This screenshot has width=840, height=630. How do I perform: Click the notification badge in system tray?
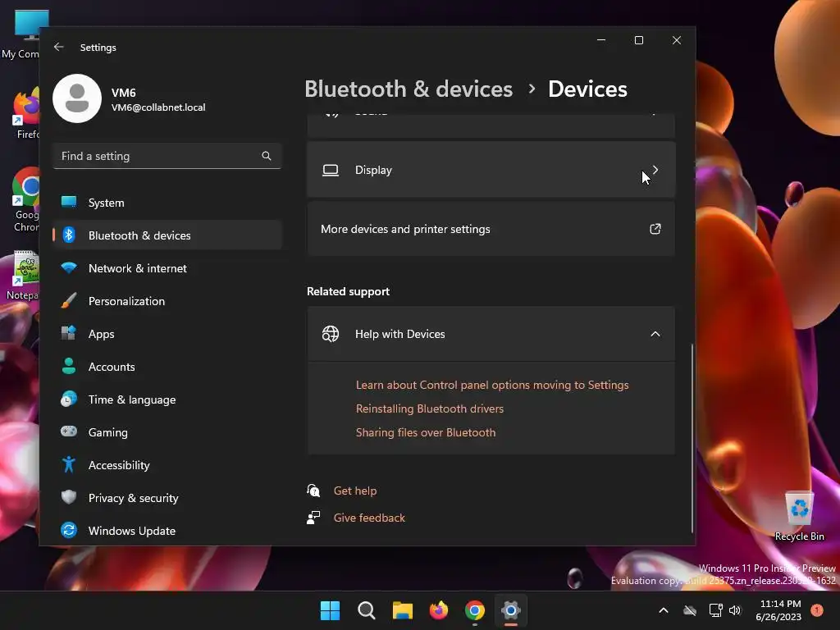tap(817, 610)
